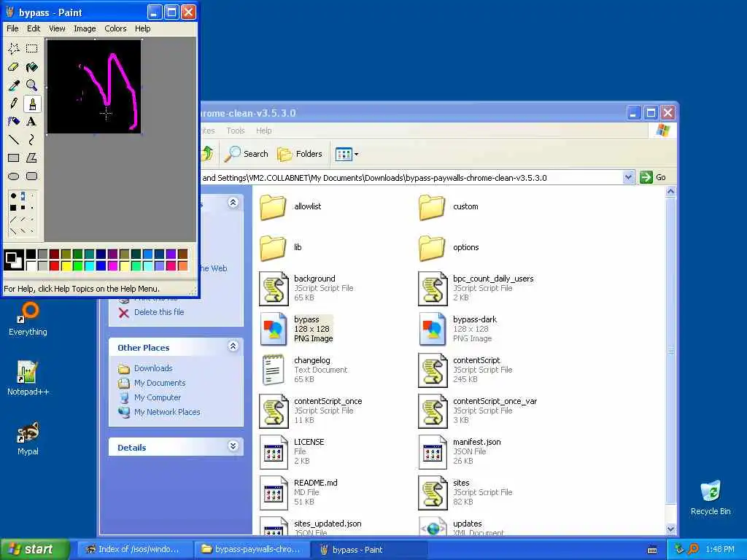This screenshot has height=560, width=747.
Task: Pick the Eraser tool in Paint
Action: tap(14, 67)
